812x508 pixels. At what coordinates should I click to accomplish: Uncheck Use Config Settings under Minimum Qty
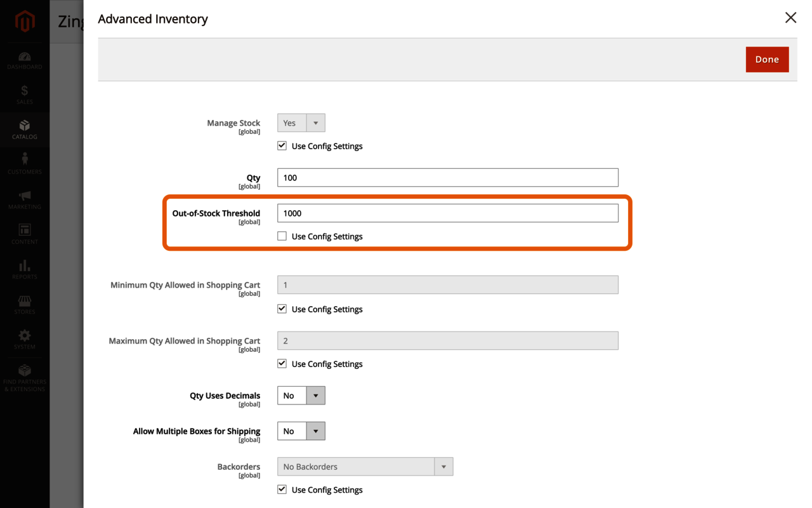point(282,309)
